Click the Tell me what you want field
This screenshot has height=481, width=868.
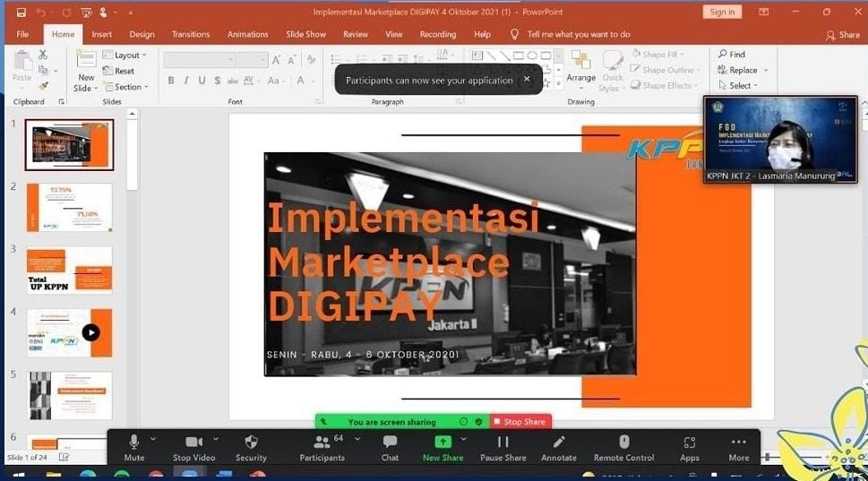578,34
